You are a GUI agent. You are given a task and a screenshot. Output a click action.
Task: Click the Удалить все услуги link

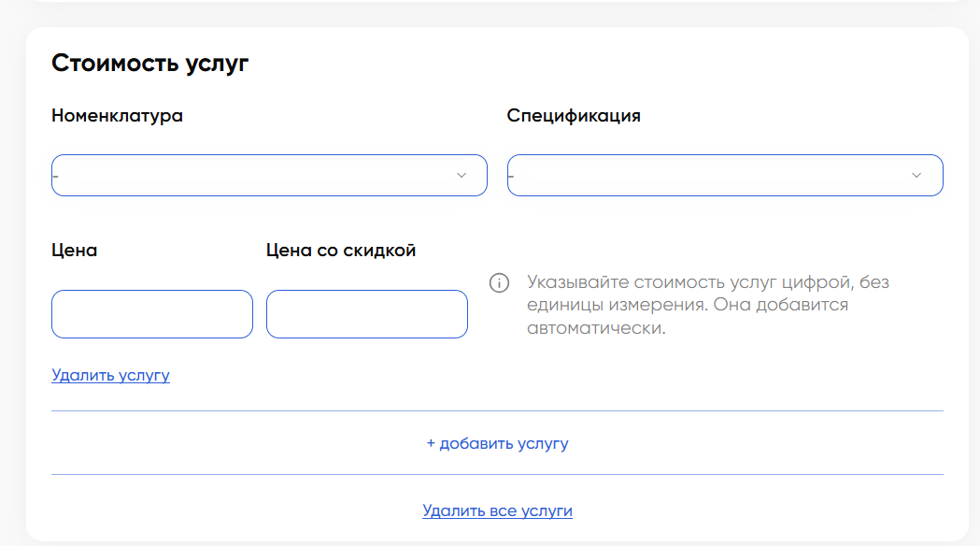pos(497,510)
